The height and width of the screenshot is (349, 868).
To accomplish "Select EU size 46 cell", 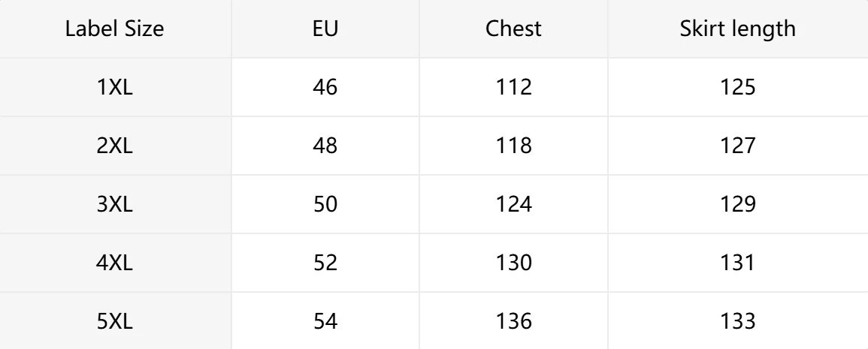I will 325,87.
